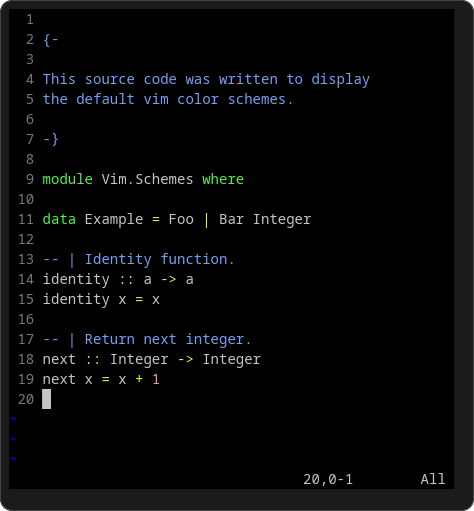Screen dimensions: 474x511
Task: Click the 'data' keyword on line 11
Action: [59, 219]
